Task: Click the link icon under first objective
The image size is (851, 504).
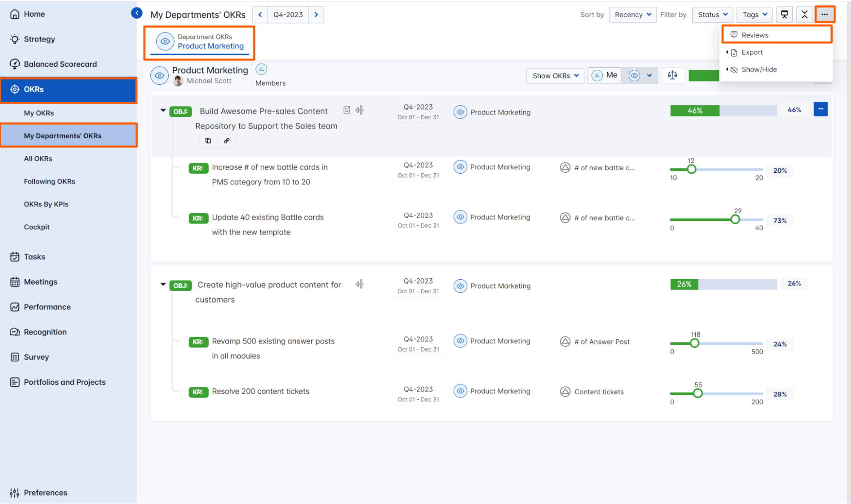Action: (227, 140)
